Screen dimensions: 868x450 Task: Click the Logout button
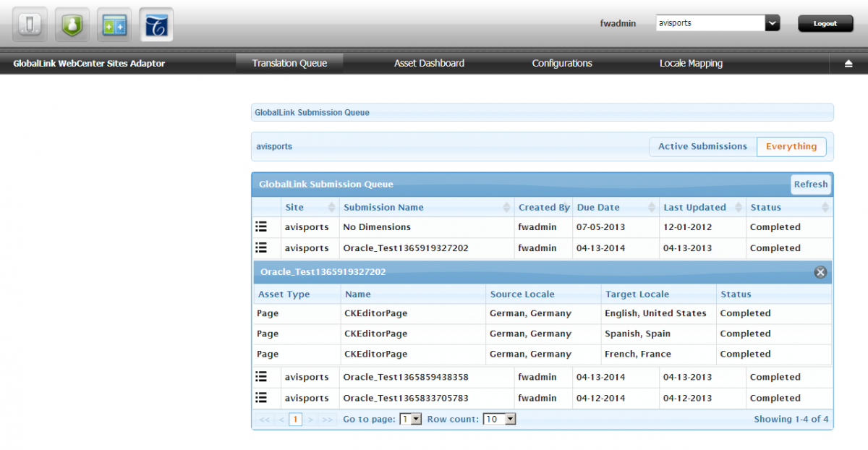[x=825, y=23]
